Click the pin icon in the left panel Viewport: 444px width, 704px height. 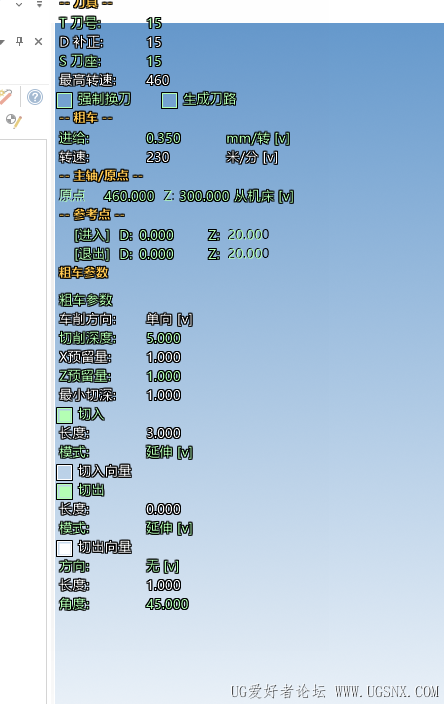pyautogui.click(x=19, y=42)
